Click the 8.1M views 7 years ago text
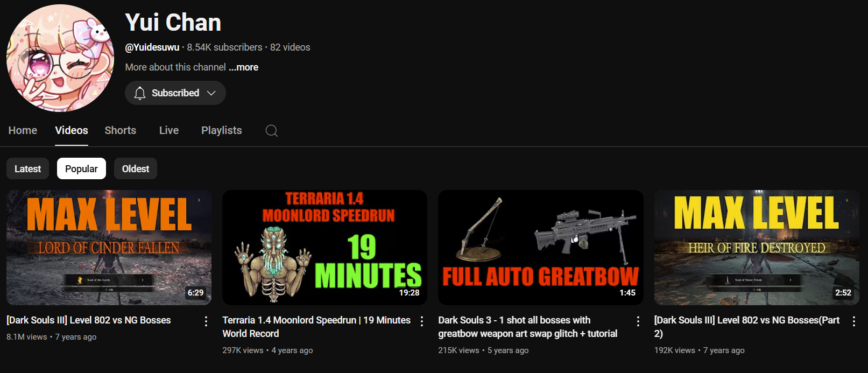This screenshot has height=373, width=868. pyautogui.click(x=52, y=337)
